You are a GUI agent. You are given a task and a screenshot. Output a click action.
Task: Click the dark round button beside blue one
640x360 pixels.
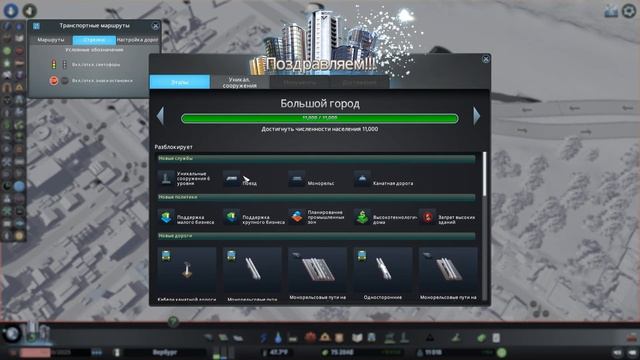pyautogui.click(x=29, y=11)
